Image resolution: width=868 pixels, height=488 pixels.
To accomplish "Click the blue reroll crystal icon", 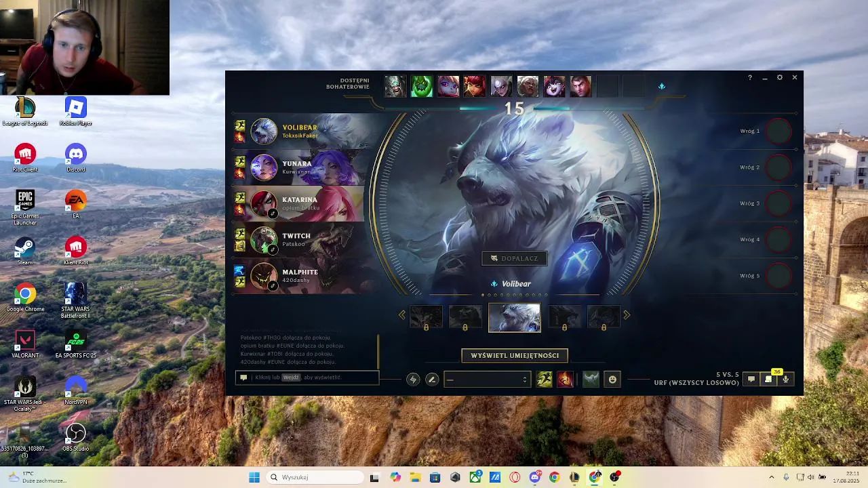I will pyautogui.click(x=662, y=86).
